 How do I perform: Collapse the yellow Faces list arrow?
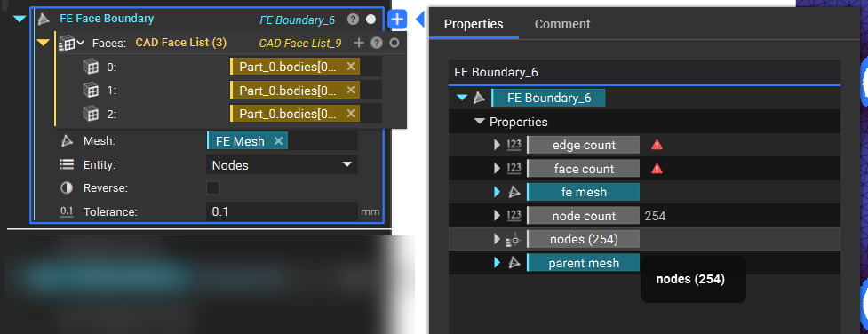pyautogui.click(x=44, y=43)
